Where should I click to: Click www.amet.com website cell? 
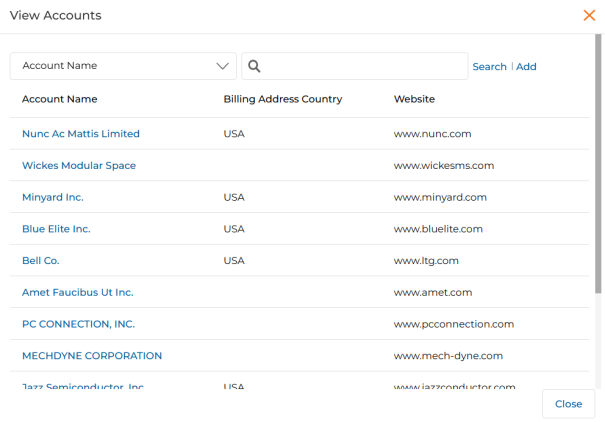pos(433,292)
